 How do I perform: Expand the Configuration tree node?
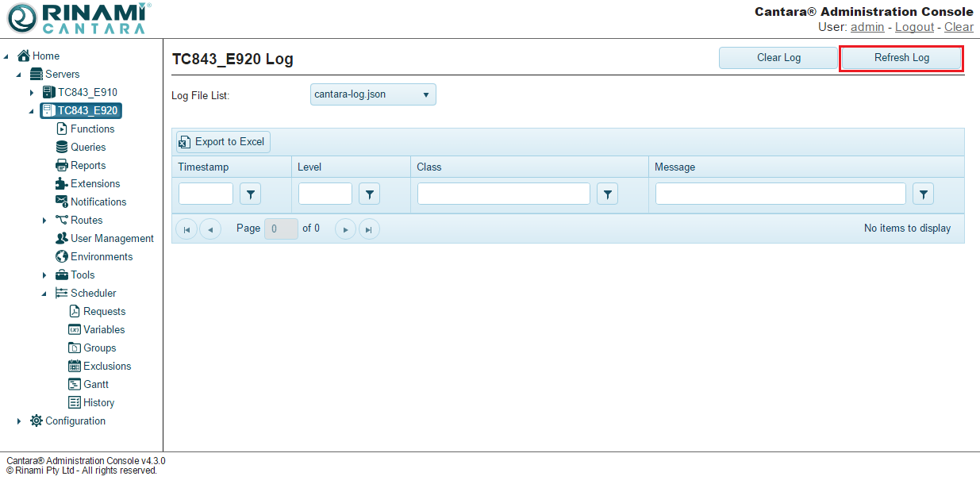19,421
